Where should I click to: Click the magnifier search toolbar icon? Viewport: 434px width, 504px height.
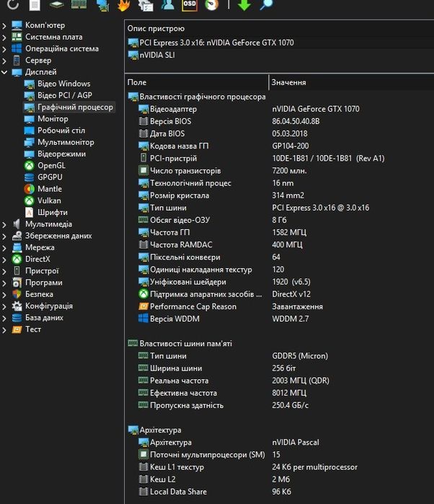tap(266, 4)
